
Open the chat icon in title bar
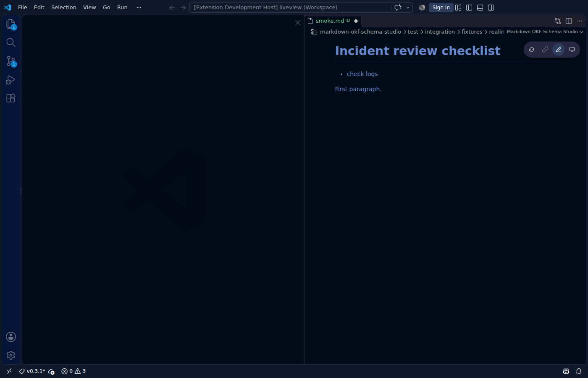point(398,7)
